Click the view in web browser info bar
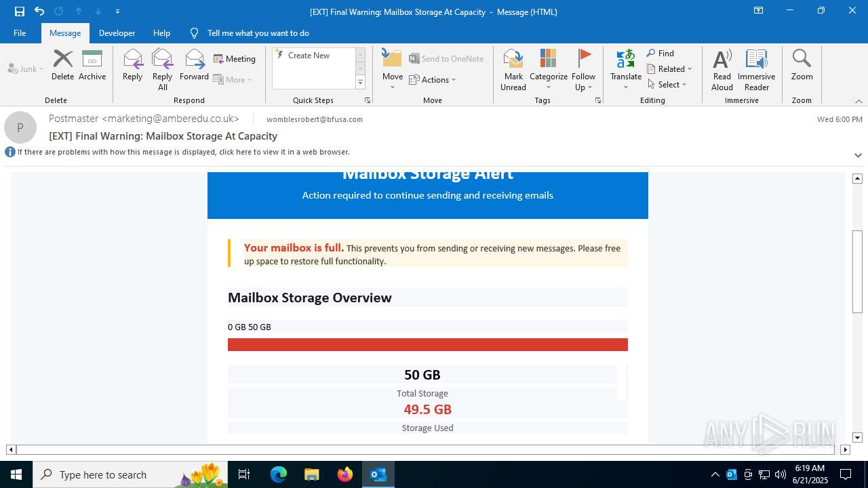Viewport: 868px width, 488px height. pos(183,152)
